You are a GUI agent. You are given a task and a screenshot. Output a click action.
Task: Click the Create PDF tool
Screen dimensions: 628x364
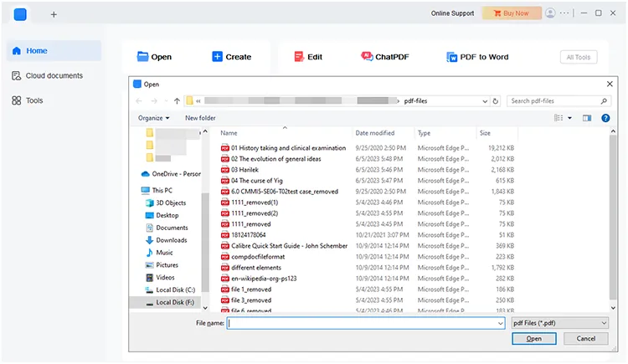click(231, 57)
